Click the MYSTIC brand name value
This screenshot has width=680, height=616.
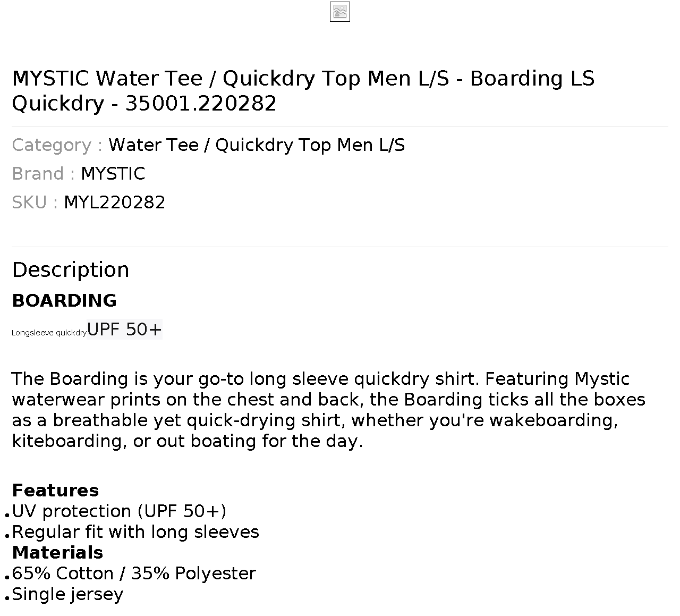pyautogui.click(x=113, y=174)
